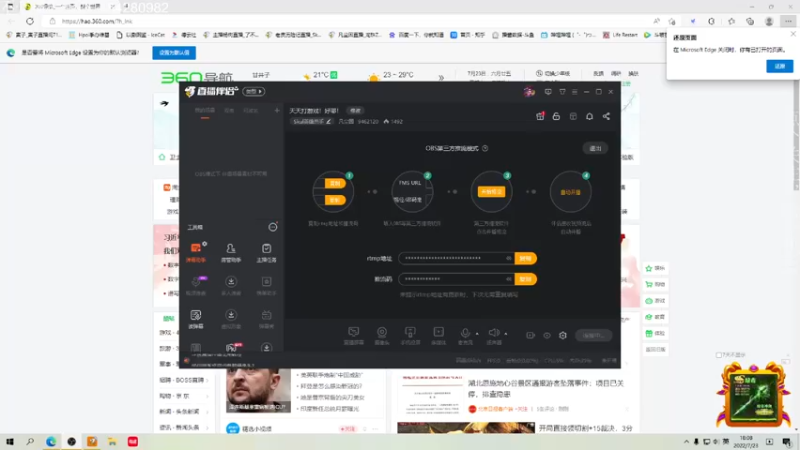This screenshot has width=800, height=450.
Task: Open taskbar search magnifier
Action: [30, 441]
